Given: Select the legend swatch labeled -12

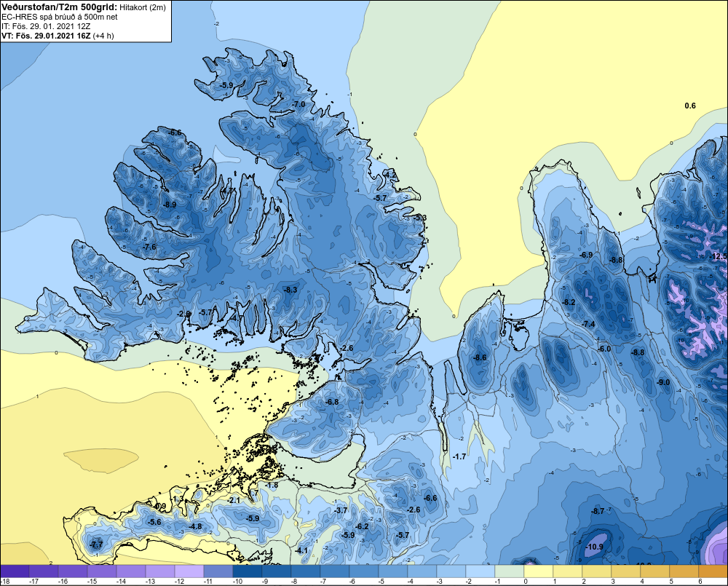Looking at the screenshot, I should [189, 571].
